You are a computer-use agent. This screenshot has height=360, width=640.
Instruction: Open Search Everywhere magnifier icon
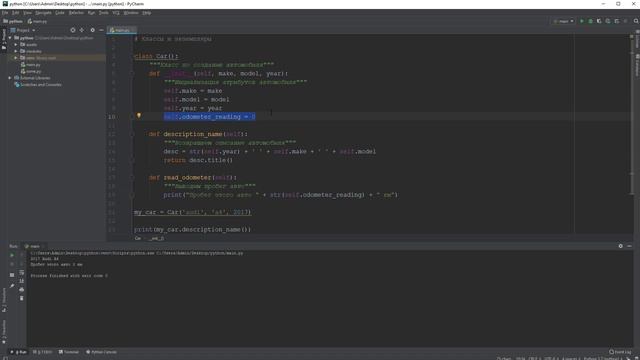pyautogui.click(x=636, y=21)
